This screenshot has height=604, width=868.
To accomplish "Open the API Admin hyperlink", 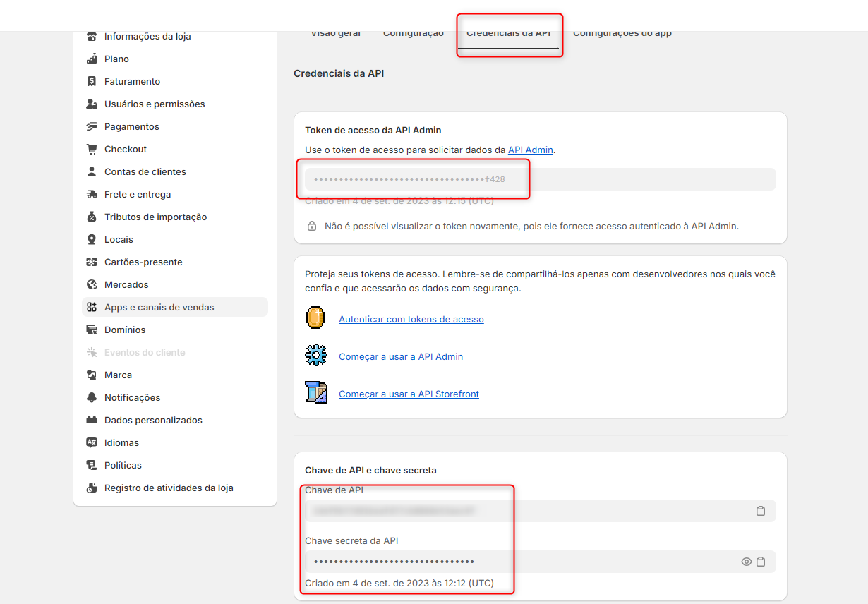I will [x=530, y=150].
